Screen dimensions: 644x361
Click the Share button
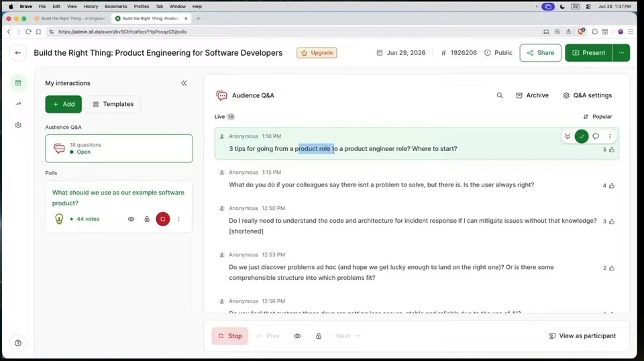click(x=541, y=53)
